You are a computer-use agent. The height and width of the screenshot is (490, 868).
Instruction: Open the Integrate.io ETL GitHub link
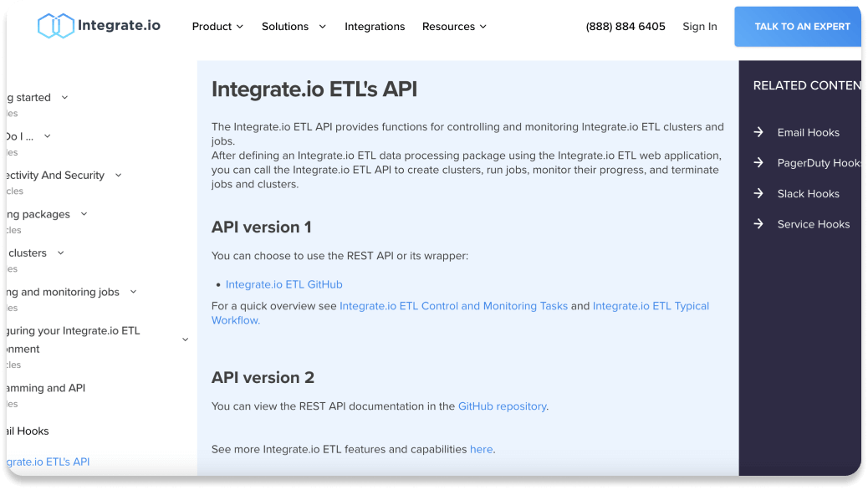[284, 284]
